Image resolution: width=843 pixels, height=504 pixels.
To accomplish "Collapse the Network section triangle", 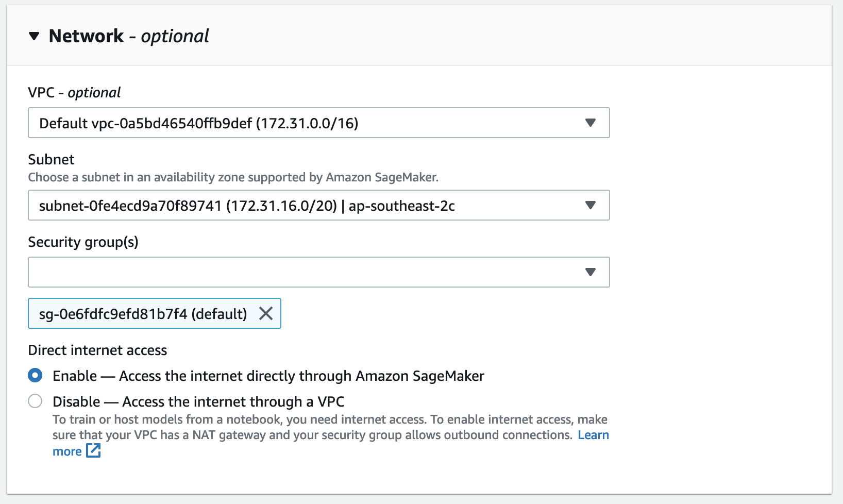I will click(34, 36).
